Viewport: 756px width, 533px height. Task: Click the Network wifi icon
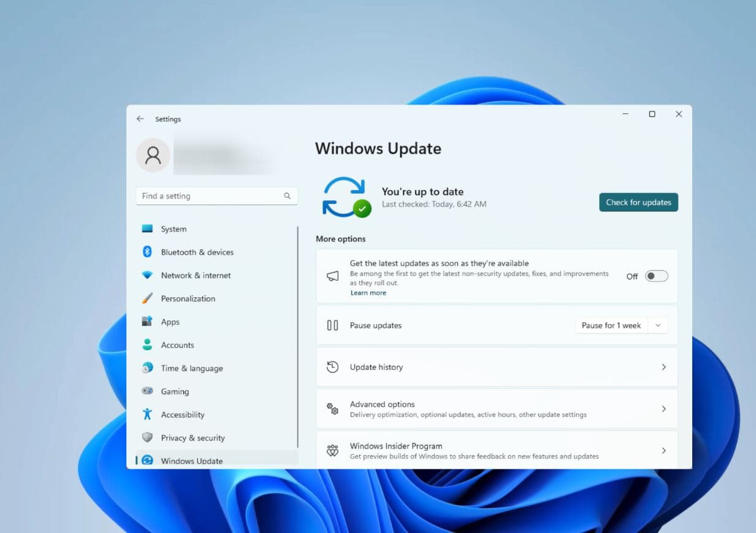[x=147, y=275]
